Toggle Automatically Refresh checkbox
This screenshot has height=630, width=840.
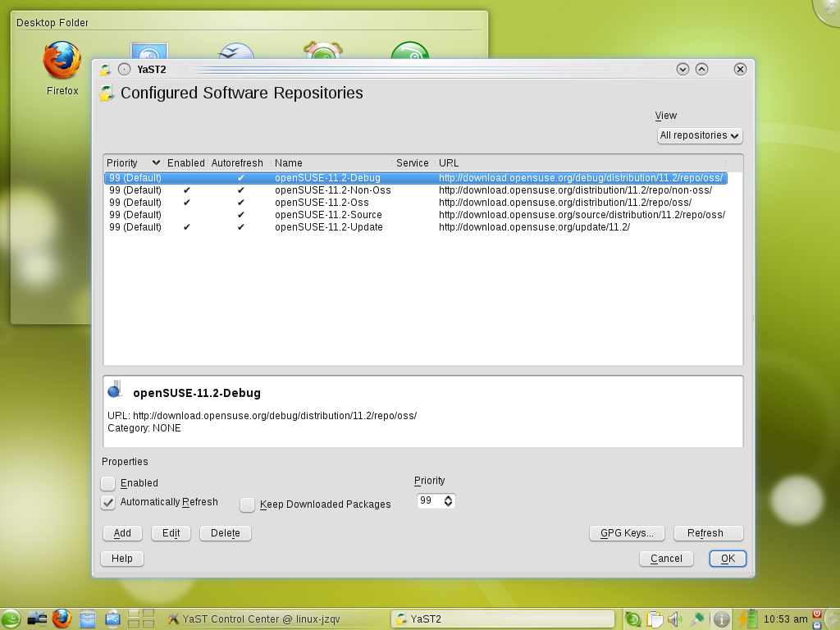pos(108,503)
